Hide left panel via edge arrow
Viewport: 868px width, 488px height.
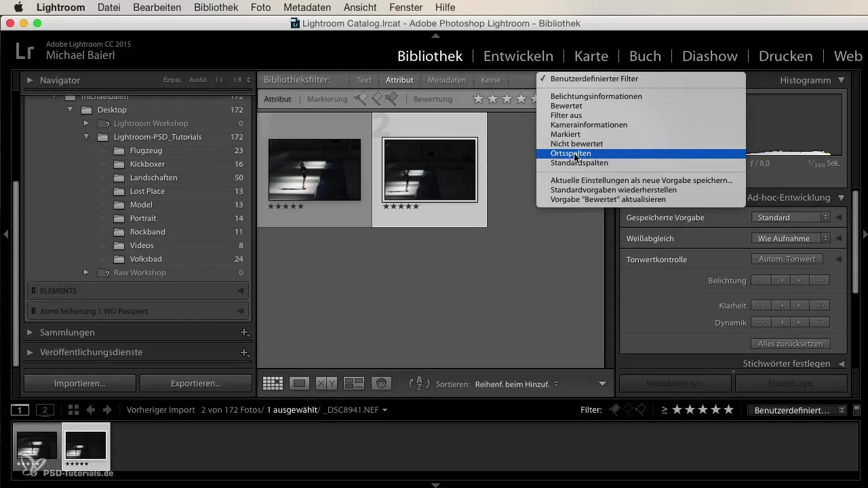pyautogui.click(x=5, y=234)
